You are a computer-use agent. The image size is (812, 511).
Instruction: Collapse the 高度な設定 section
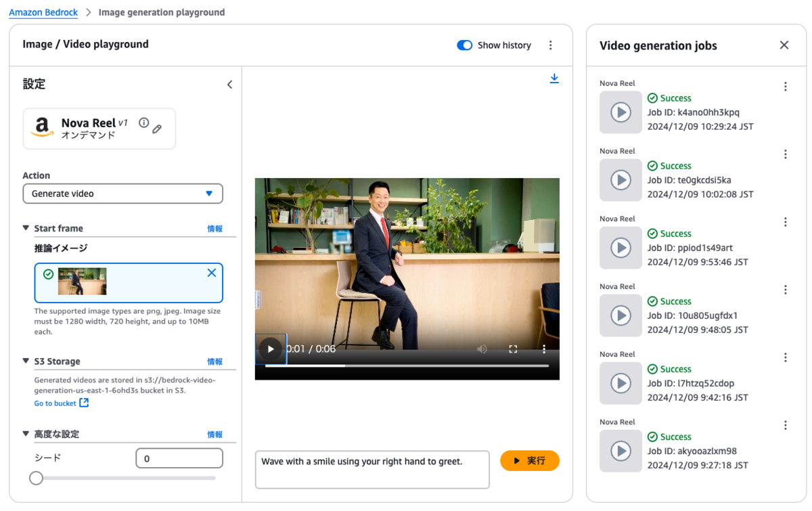[x=26, y=434]
